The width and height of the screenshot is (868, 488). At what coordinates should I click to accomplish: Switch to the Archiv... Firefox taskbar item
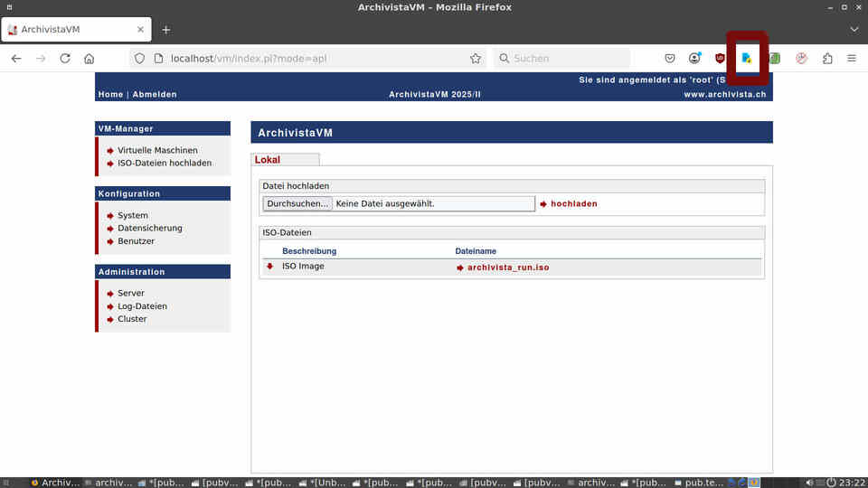[56, 483]
